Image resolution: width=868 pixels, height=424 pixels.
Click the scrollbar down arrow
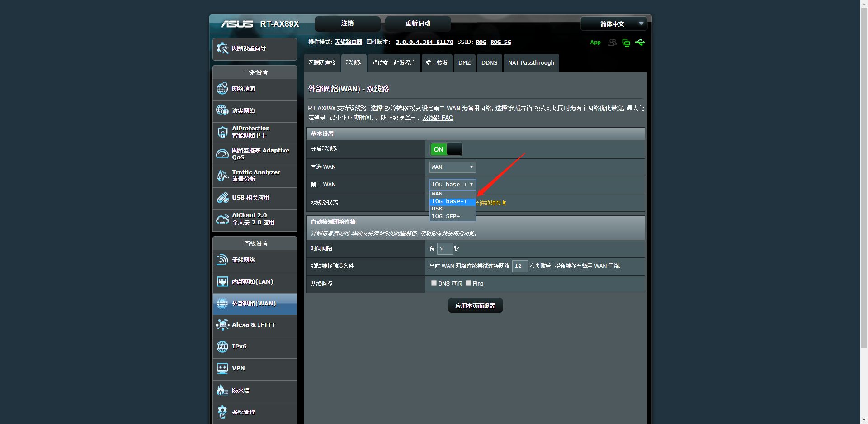[864, 420]
